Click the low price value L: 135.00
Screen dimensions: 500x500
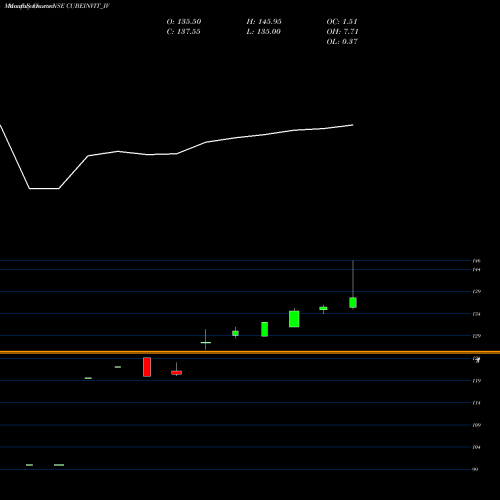tap(264, 32)
